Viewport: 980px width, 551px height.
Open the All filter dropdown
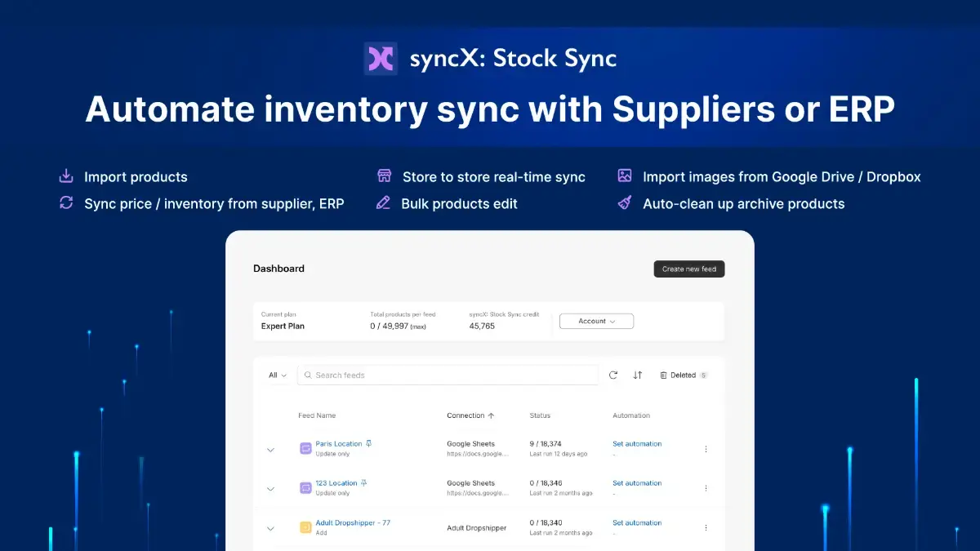coord(278,375)
